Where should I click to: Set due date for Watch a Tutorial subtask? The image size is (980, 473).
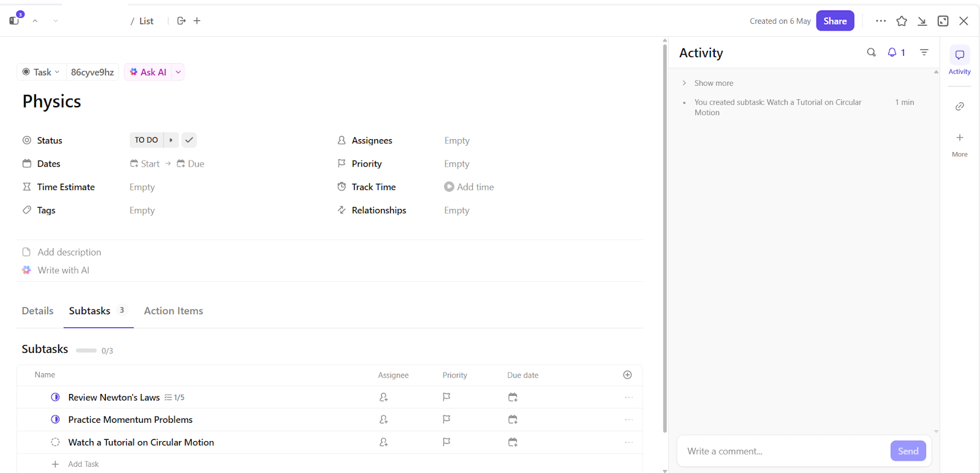tap(513, 442)
